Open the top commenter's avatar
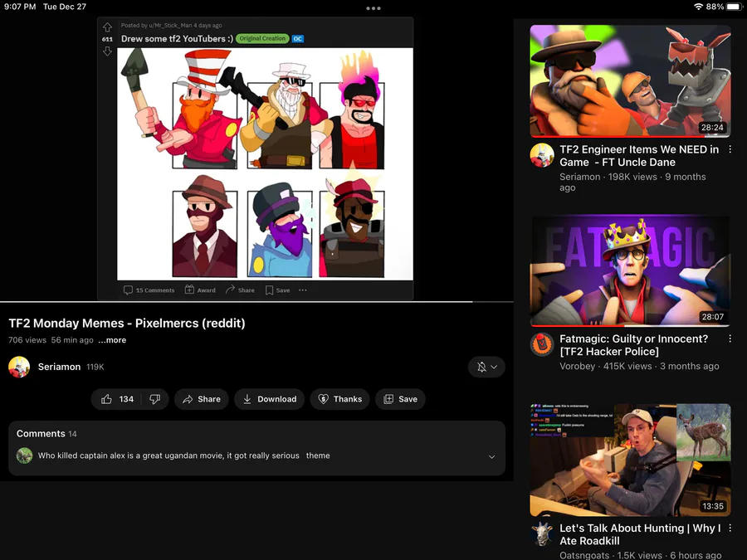Image resolution: width=747 pixels, height=560 pixels. coord(24,455)
